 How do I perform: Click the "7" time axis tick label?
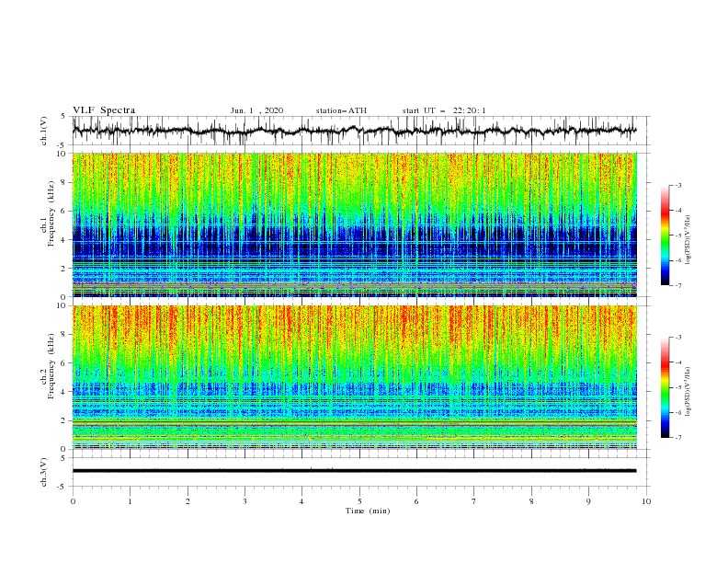tap(474, 501)
